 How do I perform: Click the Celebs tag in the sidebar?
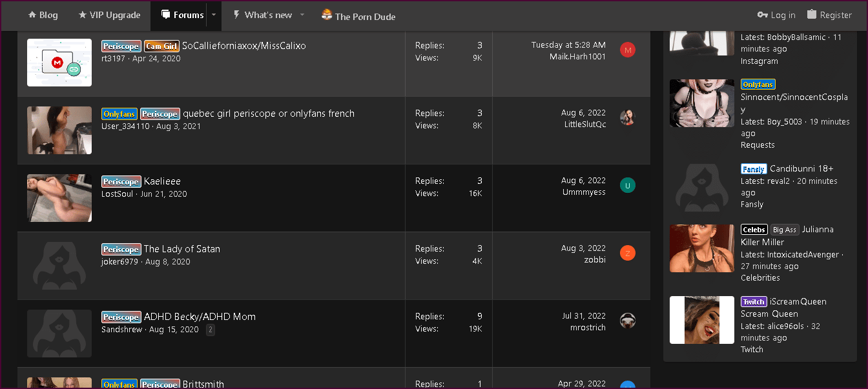(x=754, y=230)
